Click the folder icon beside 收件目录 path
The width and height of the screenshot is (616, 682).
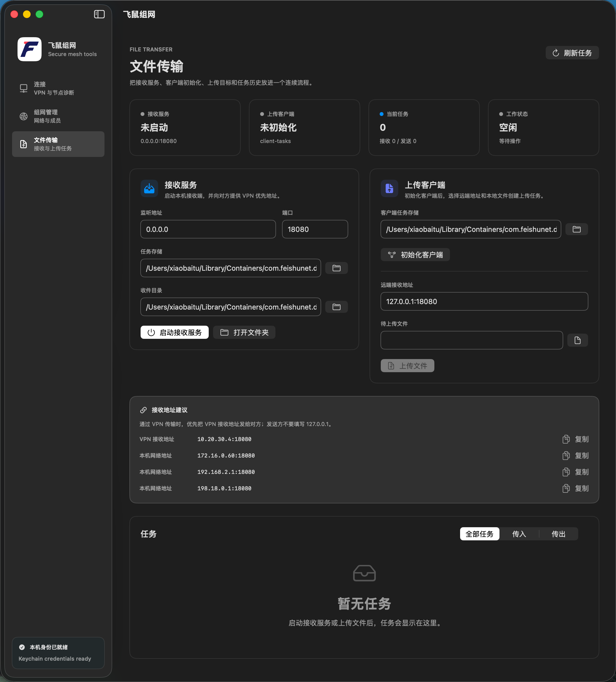click(x=336, y=307)
